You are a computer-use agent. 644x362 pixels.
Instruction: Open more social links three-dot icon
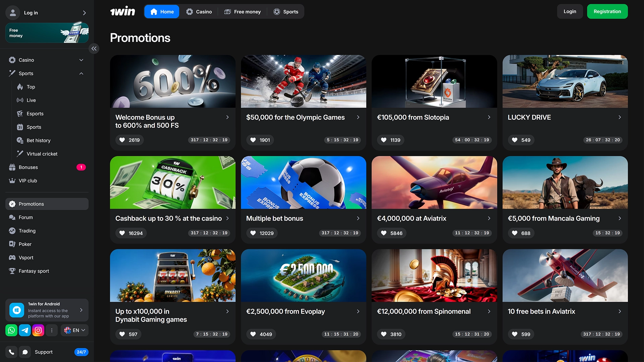click(52, 330)
